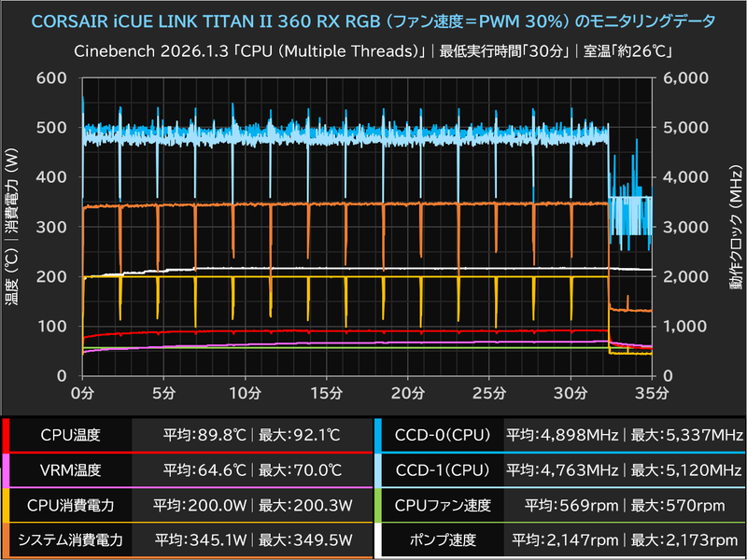Click the fan speed value 平均:569rpm | 最大:570rpm
Image resolution: width=747 pixels, height=560 pixels.
click(x=625, y=505)
